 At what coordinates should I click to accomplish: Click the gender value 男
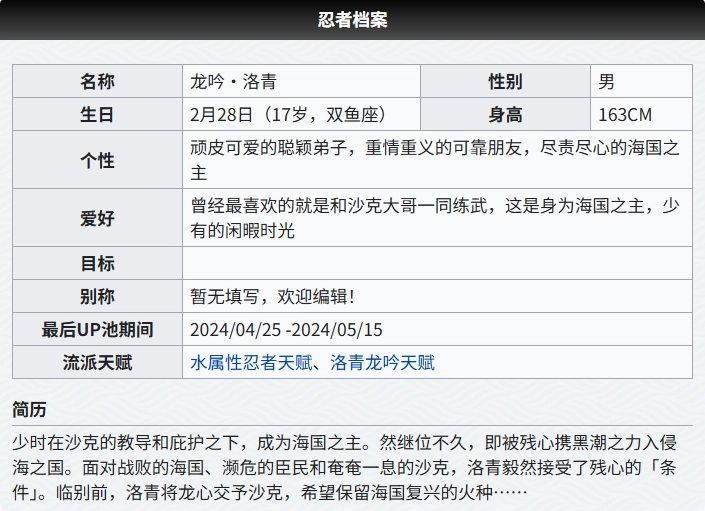tap(607, 82)
